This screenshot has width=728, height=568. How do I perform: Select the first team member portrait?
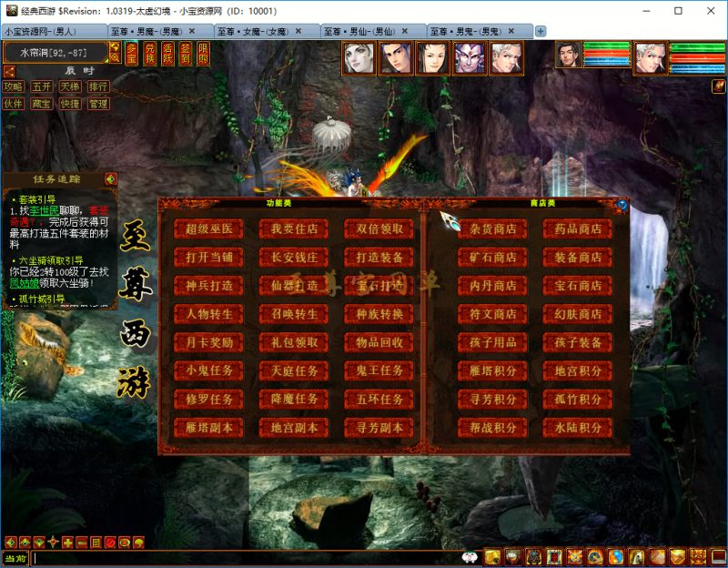[359, 58]
